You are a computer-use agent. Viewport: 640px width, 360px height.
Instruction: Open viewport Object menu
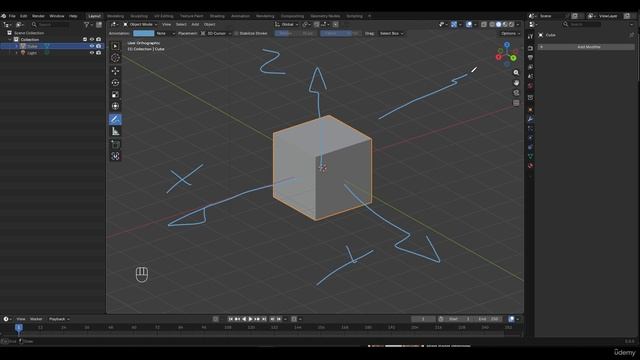coord(209,24)
